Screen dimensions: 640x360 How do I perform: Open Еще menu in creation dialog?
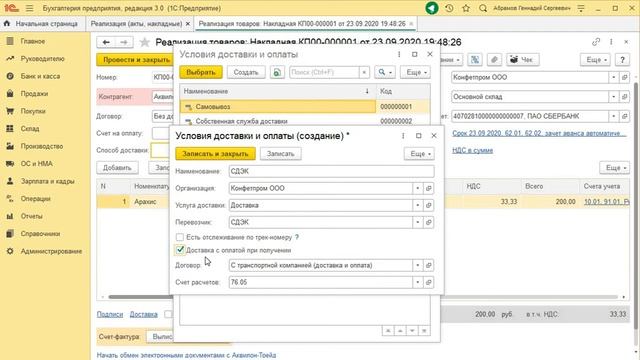coord(419,154)
